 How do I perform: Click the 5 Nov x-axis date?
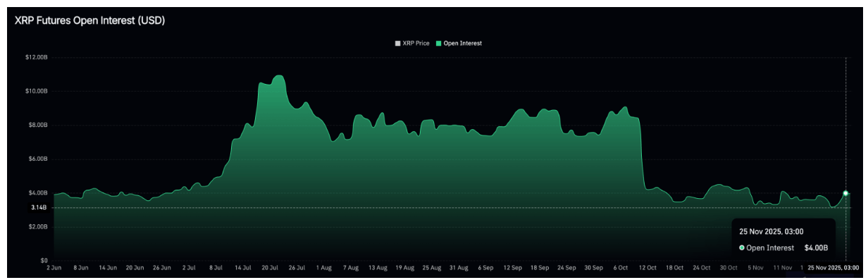click(755, 268)
